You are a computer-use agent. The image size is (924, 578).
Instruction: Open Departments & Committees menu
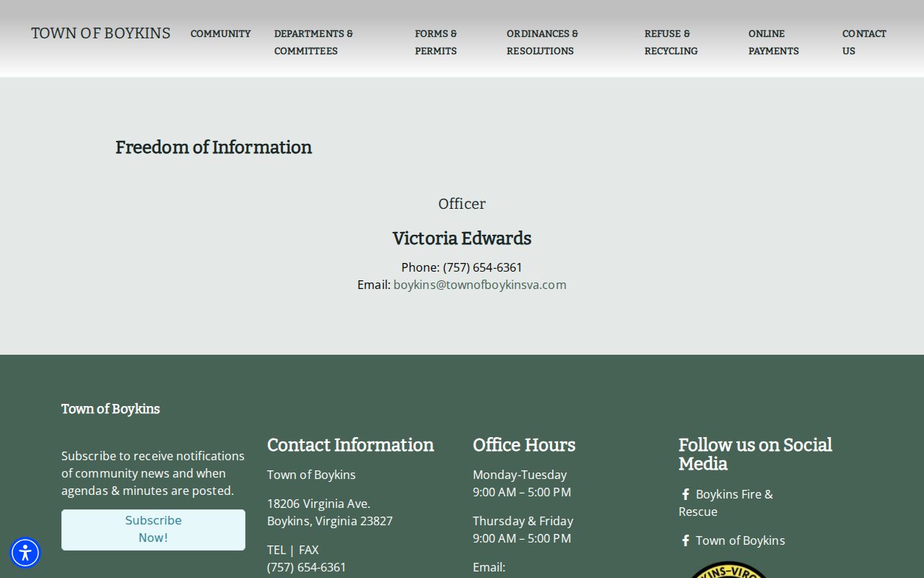[x=314, y=42]
